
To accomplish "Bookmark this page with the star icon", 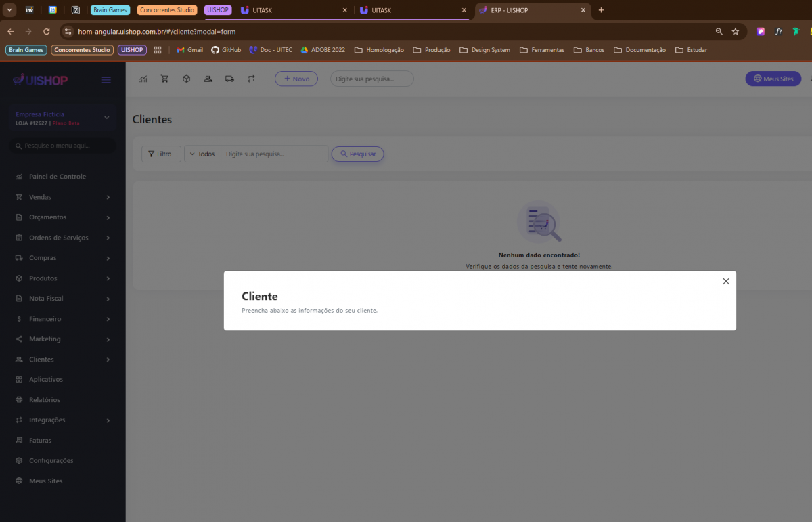I will tap(736, 31).
